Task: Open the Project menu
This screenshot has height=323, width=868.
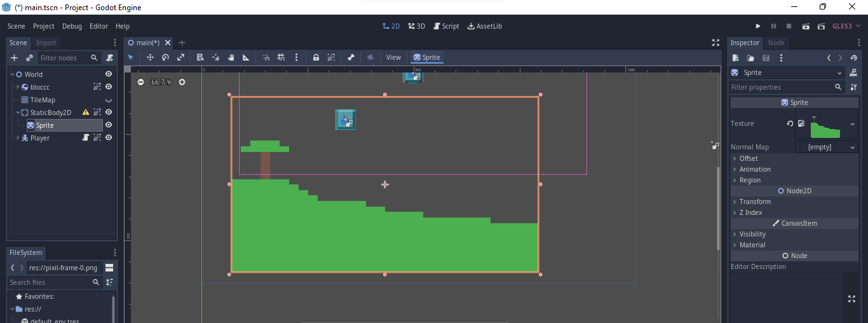Action: [x=44, y=26]
